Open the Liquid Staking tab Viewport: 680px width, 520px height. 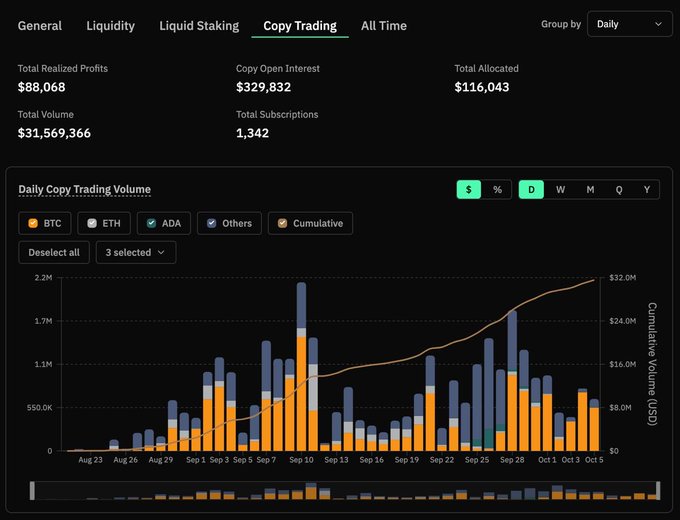pos(199,26)
